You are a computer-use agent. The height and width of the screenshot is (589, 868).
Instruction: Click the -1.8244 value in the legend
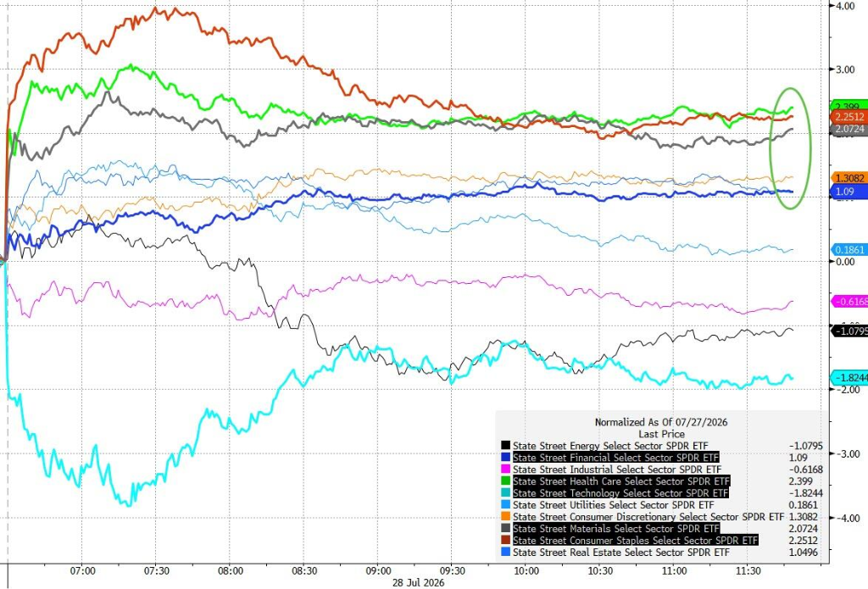click(x=805, y=493)
